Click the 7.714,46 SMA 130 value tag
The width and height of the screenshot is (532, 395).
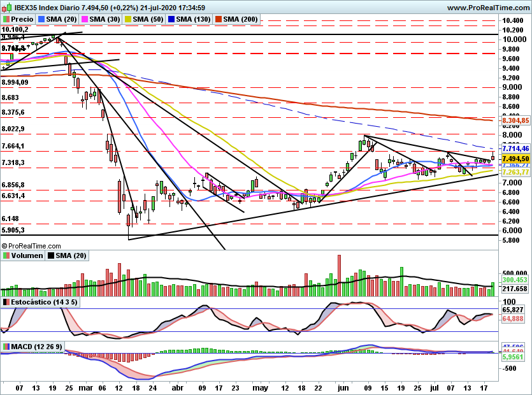[515, 148]
